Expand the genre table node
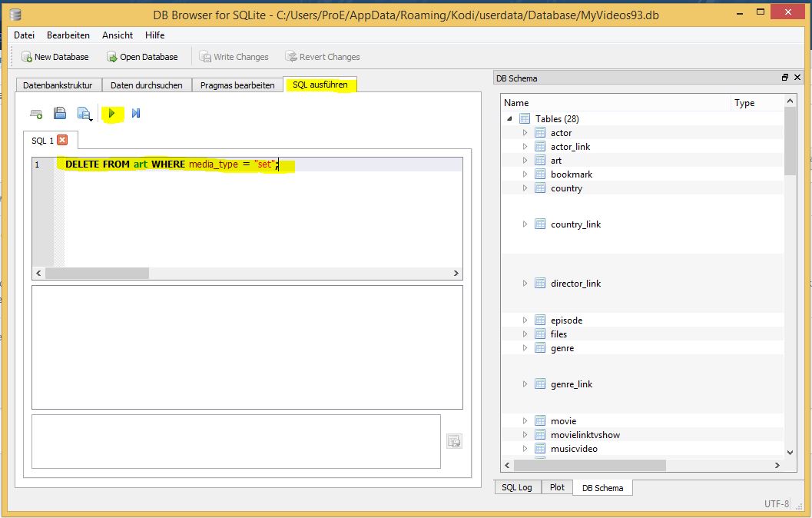This screenshot has width=812, height=518. pos(525,348)
